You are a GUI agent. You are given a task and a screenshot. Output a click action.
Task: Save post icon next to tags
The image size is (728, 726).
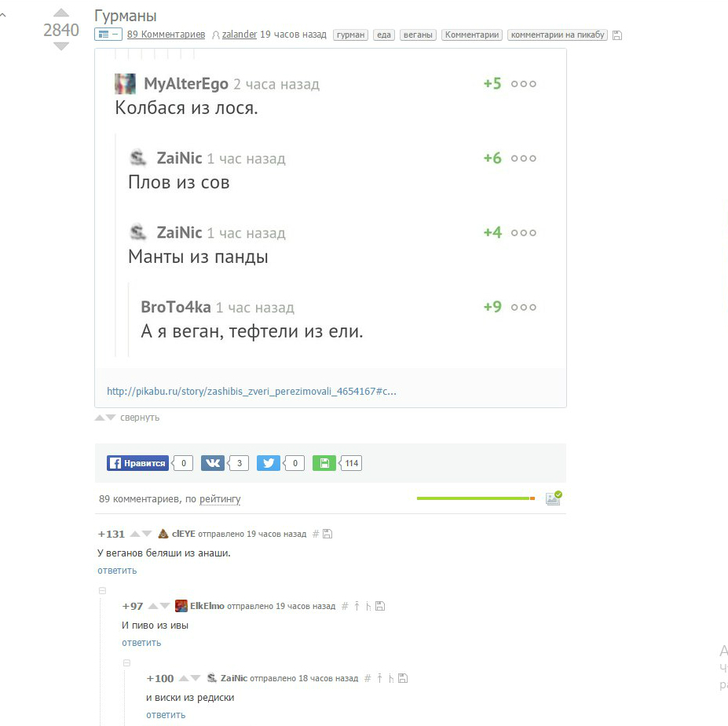(x=617, y=35)
